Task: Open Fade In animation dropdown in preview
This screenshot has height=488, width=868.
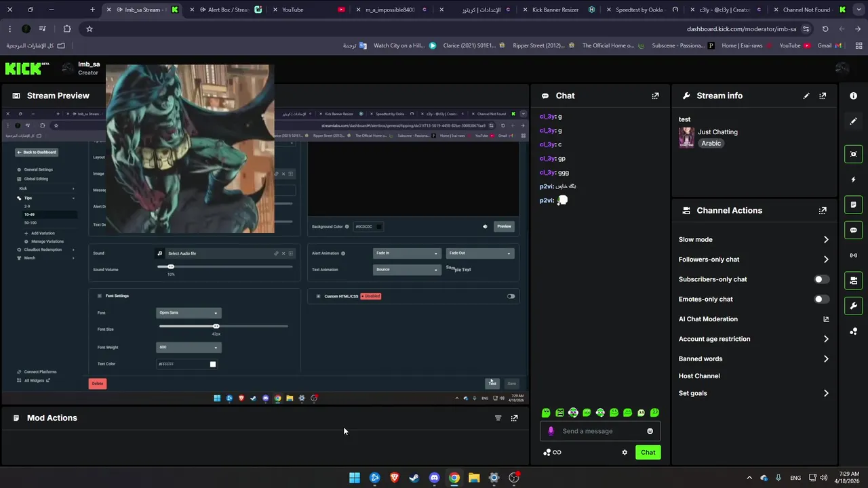Action: pos(406,253)
